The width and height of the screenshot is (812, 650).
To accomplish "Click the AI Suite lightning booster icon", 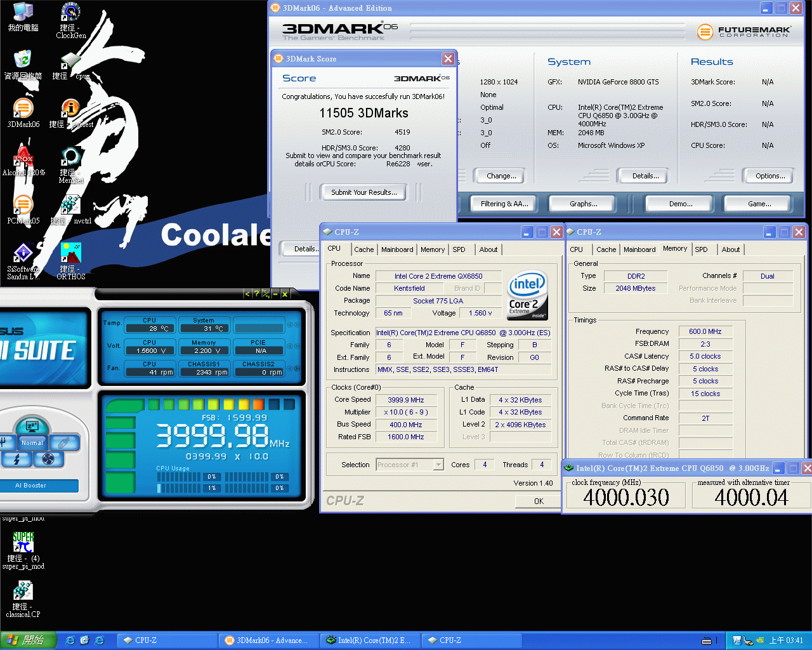I will [16, 458].
